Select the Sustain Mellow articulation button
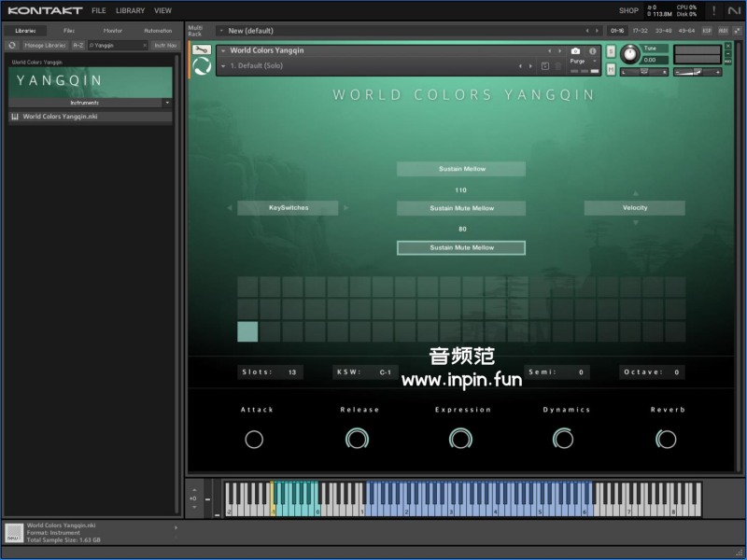747x560 pixels. point(461,169)
